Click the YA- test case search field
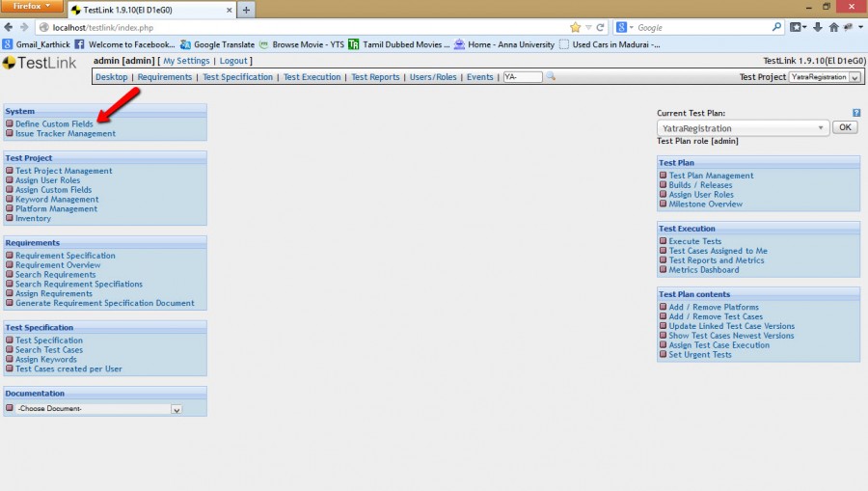Image resolution: width=868 pixels, height=491 pixels. click(x=523, y=77)
